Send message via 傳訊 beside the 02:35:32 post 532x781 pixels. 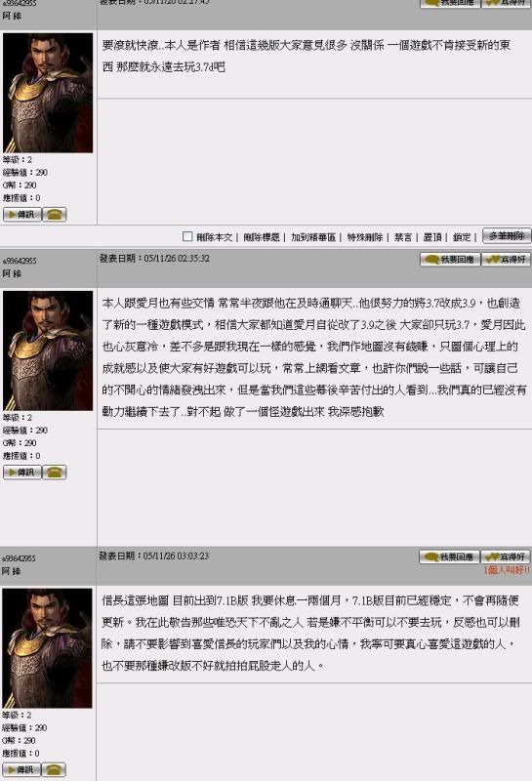point(22,473)
